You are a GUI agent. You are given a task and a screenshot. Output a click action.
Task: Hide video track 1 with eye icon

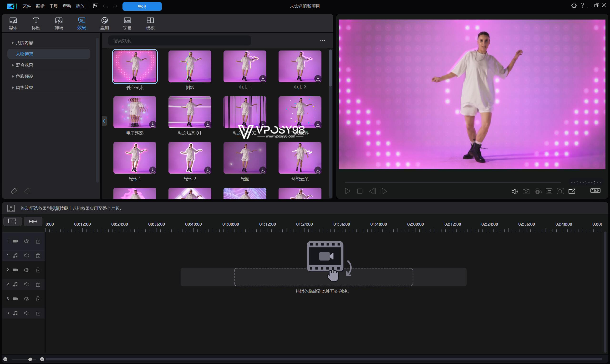(27, 241)
